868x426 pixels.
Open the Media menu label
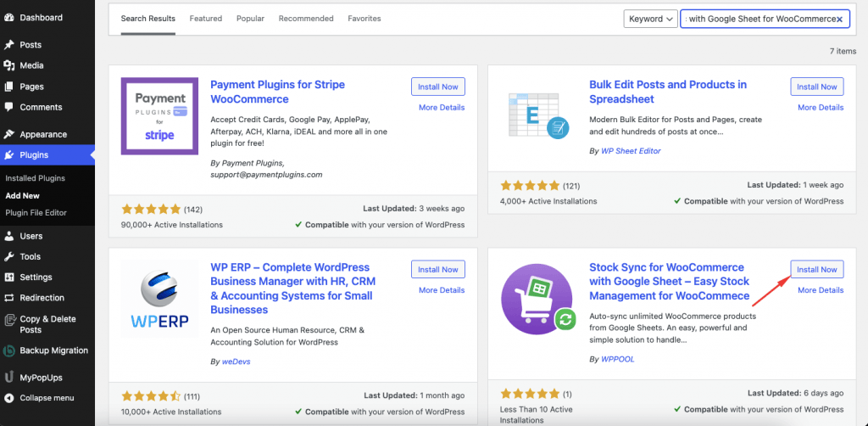[x=31, y=65]
